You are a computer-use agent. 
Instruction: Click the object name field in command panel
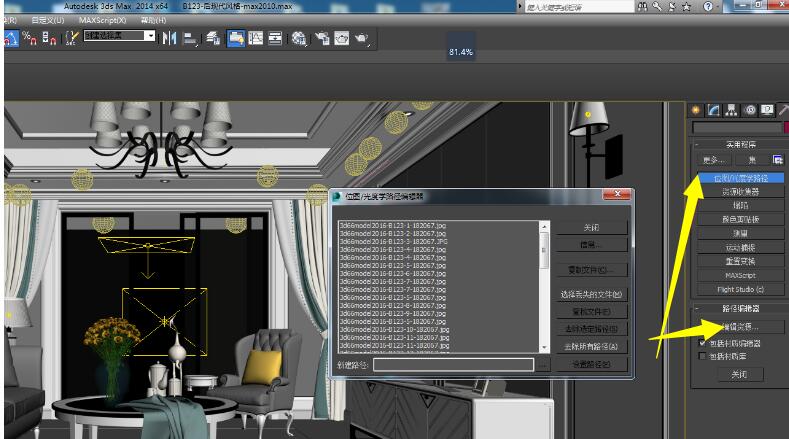click(x=737, y=128)
